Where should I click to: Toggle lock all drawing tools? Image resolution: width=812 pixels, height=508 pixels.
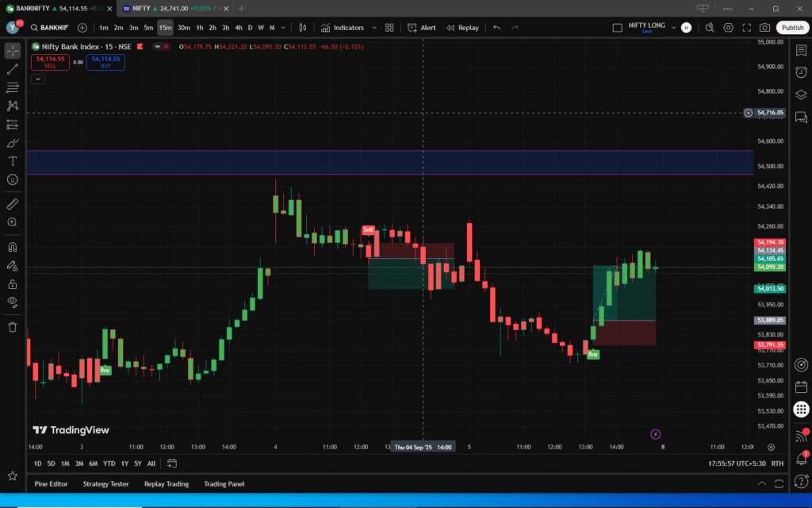click(13, 283)
